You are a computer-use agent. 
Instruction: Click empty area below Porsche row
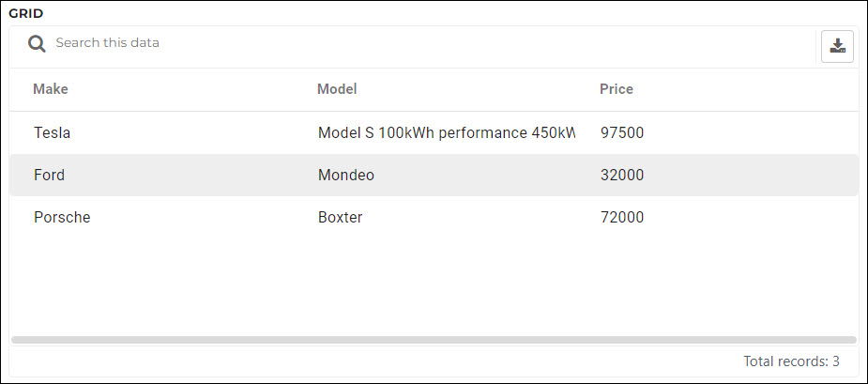434,285
